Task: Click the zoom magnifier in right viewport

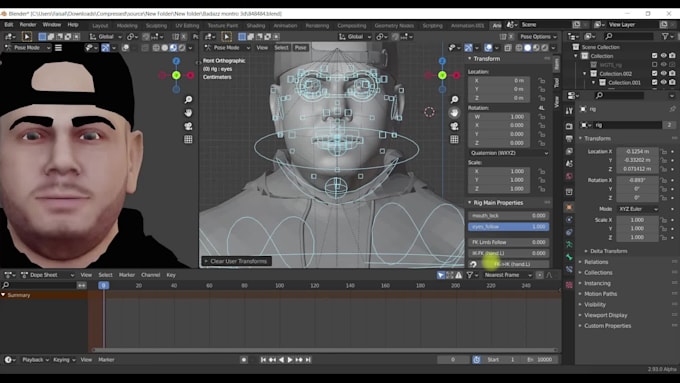Action: 454,100
